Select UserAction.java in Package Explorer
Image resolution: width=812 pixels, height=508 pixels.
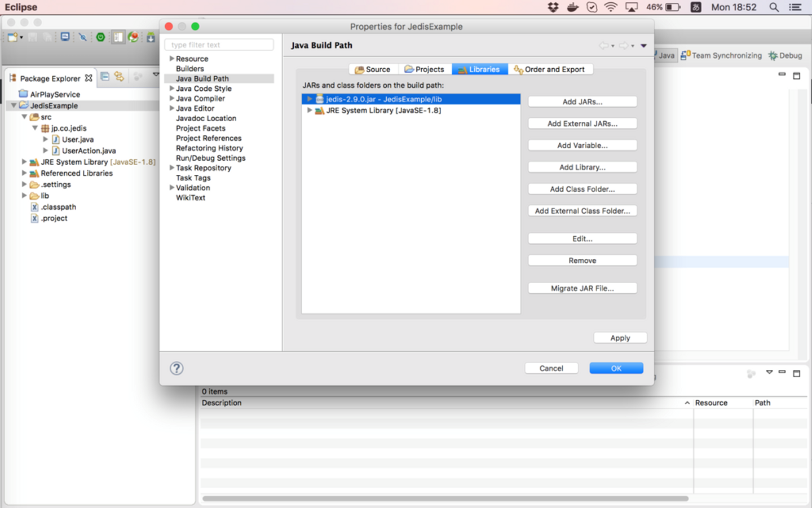[89, 151]
